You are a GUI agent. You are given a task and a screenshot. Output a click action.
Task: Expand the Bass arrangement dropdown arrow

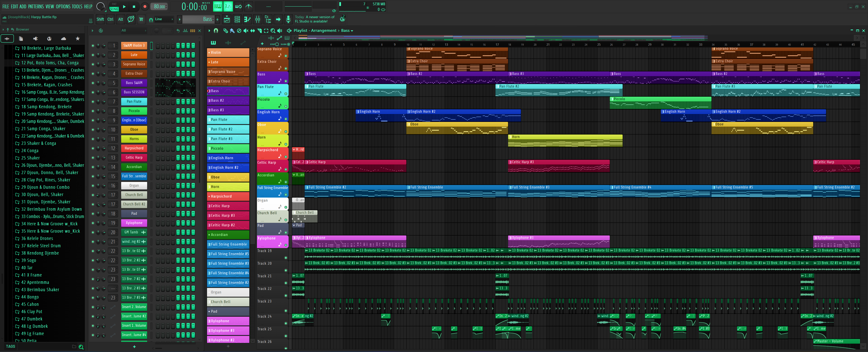pos(352,31)
